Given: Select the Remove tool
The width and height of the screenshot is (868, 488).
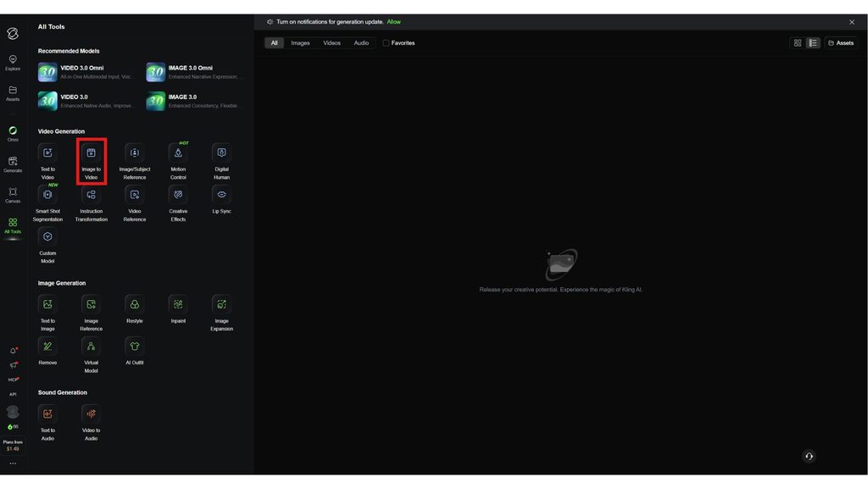Looking at the screenshot, I should [47, 352].
